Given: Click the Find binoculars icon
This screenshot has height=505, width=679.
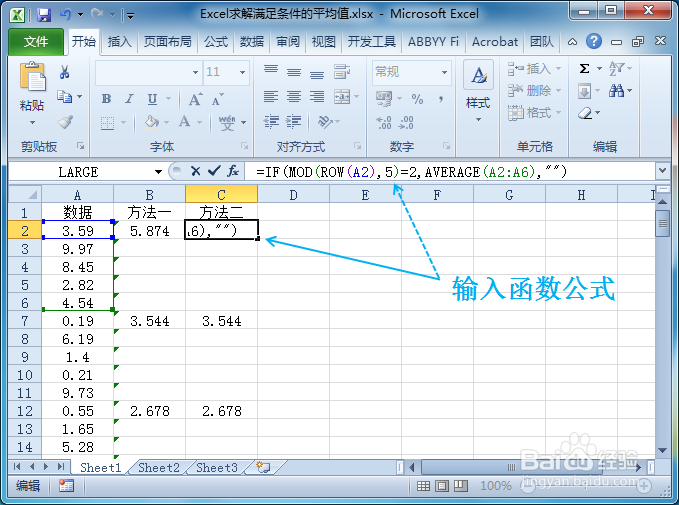Looking at the screenshot, I should pos(617,91).
